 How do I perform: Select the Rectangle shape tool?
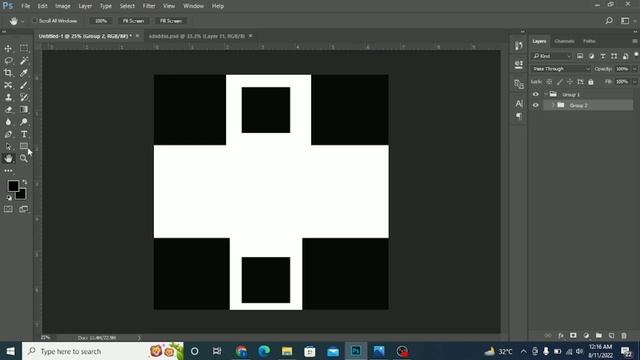pos(24,146)
